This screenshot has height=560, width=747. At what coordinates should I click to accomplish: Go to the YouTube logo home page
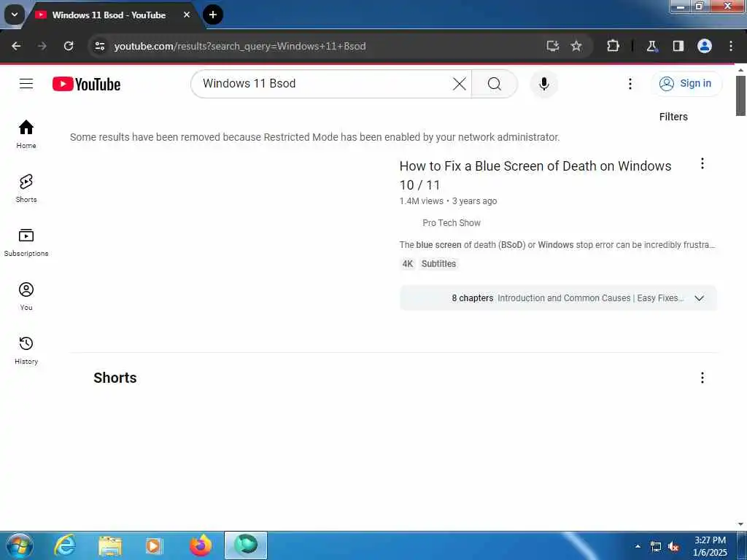click(x=86, y=84)
